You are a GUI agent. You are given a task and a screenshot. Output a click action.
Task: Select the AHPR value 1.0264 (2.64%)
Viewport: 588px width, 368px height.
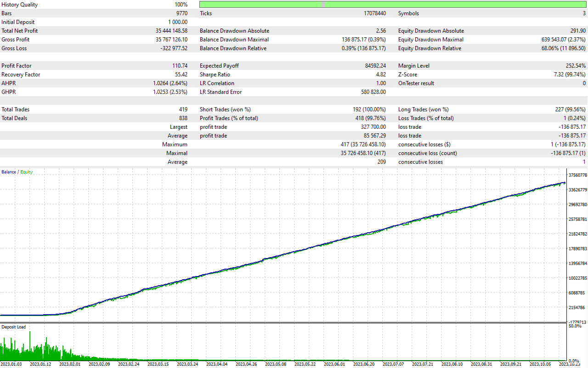click(170, 83)
